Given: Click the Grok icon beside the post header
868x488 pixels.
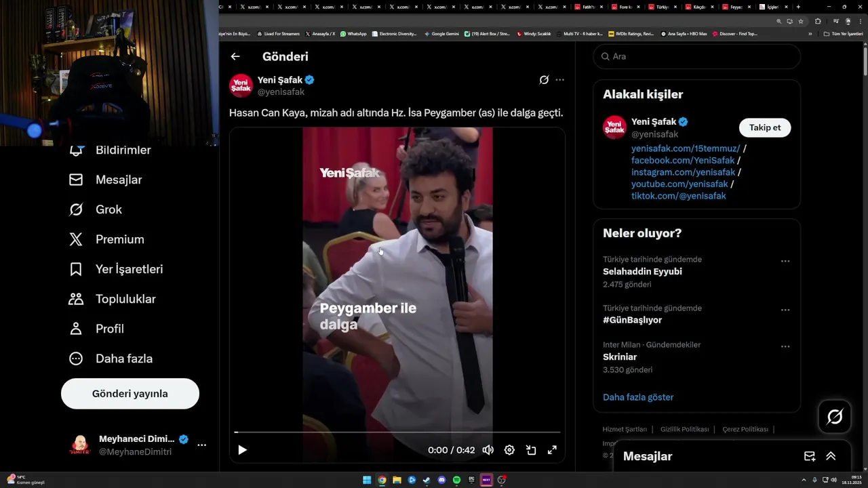Looking at the screenshot, I should coord(544,80).
